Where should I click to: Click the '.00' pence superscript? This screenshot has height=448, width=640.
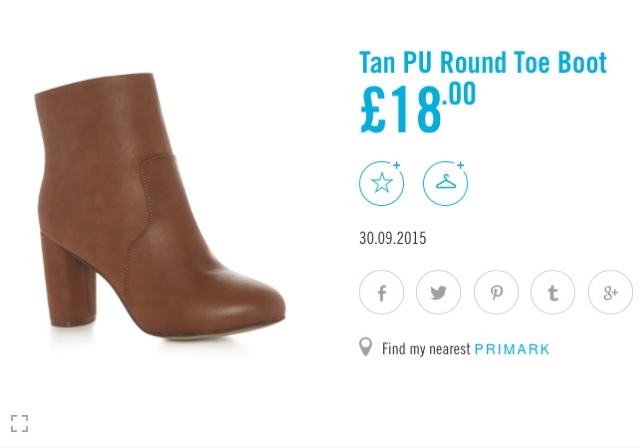pos(459,94)
